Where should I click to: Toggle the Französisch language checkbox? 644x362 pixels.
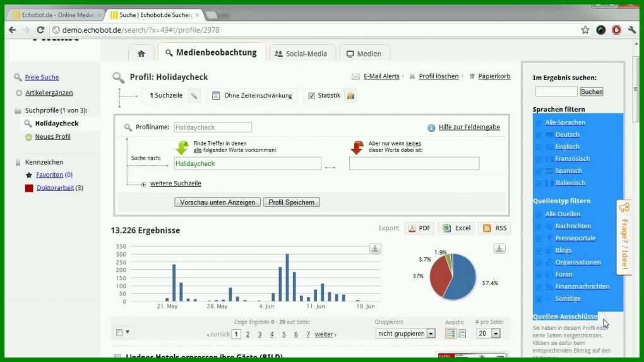(538, 159)
